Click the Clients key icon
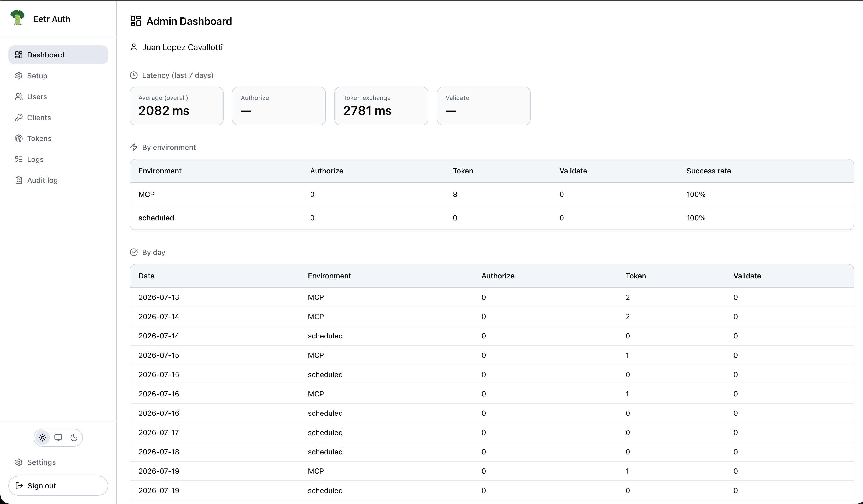 19,118
